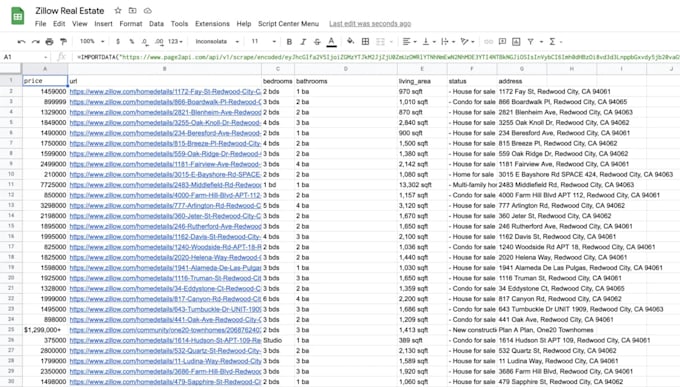Toggle bold formatting
This screenshot has height=387, width=680.
point(289,42)
